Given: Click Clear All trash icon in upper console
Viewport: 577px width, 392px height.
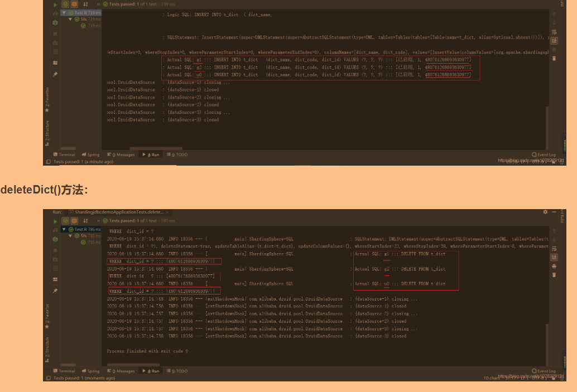Looking at the screenshot, I should click(x=554, y=59).
